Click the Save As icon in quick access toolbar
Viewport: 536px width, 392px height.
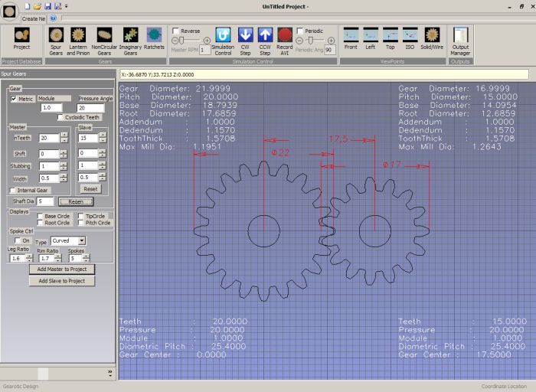coord(57,6)
